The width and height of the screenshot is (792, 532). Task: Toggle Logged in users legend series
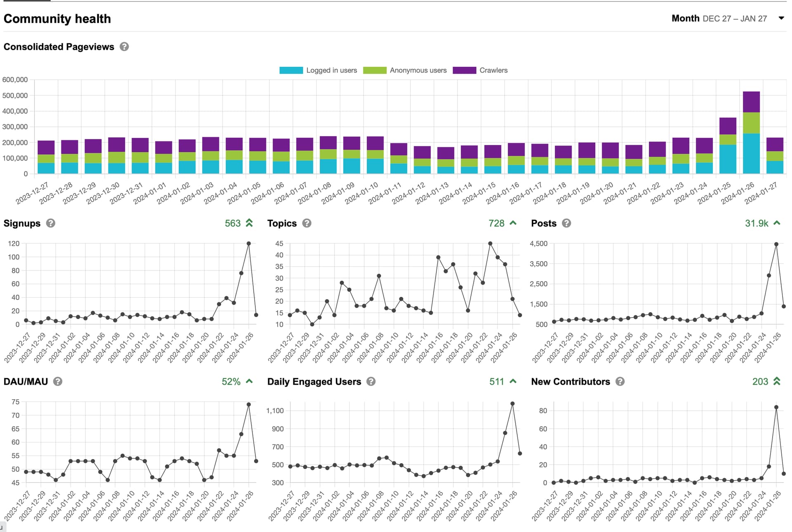(318, 70)
